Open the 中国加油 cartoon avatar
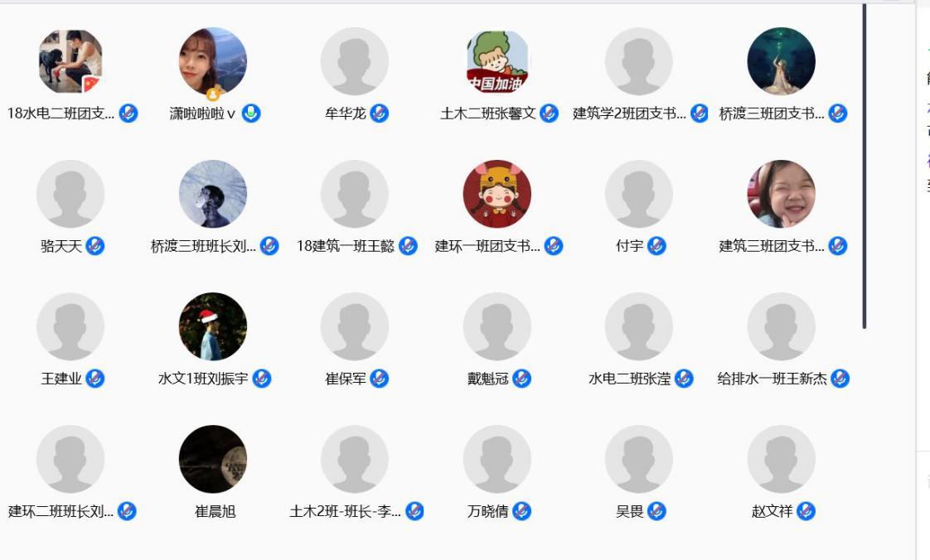Viewport: 930px width, 560px height. pos(497,61)
